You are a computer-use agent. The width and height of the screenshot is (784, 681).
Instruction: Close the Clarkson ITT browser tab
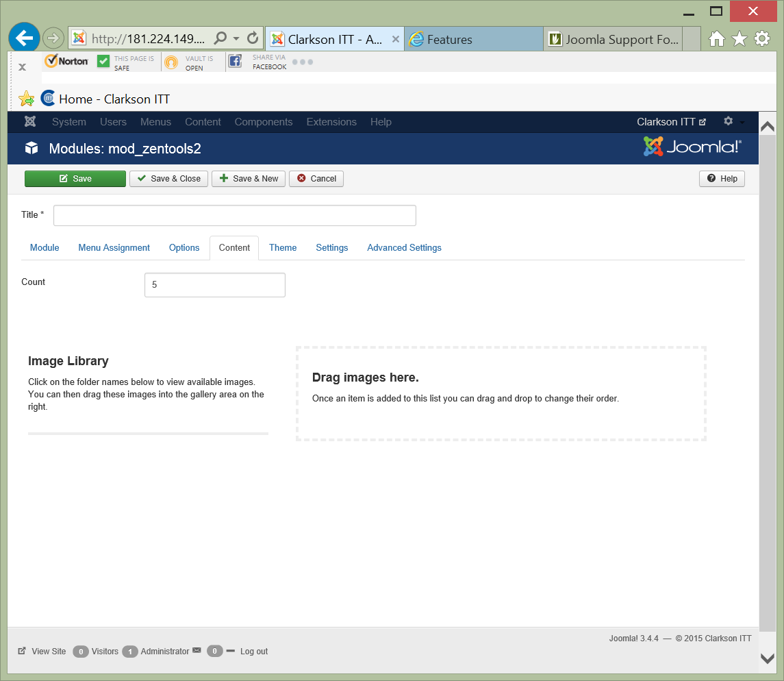396,39
